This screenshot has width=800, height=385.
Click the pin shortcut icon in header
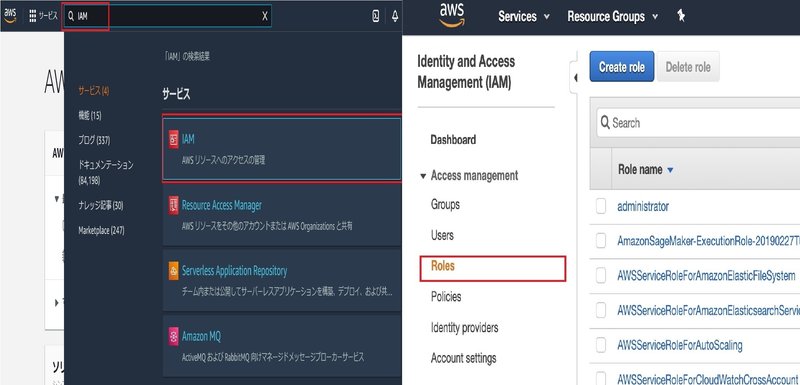point(681,16)
